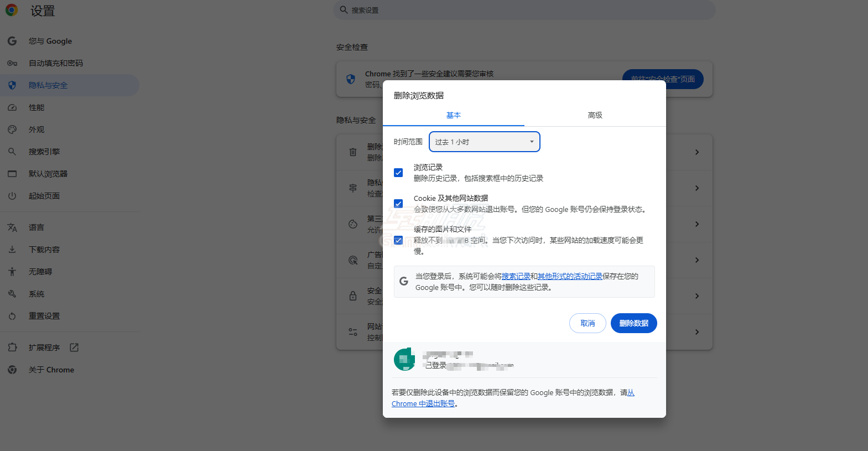868x451 pixels.
Task: Click the 删除数据 button
Action: click(634, 323)
